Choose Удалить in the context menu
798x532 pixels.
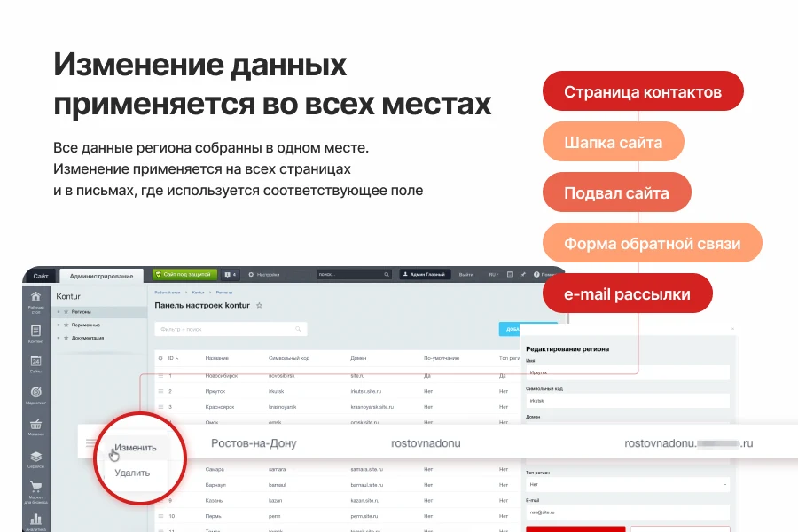[132, 473]
